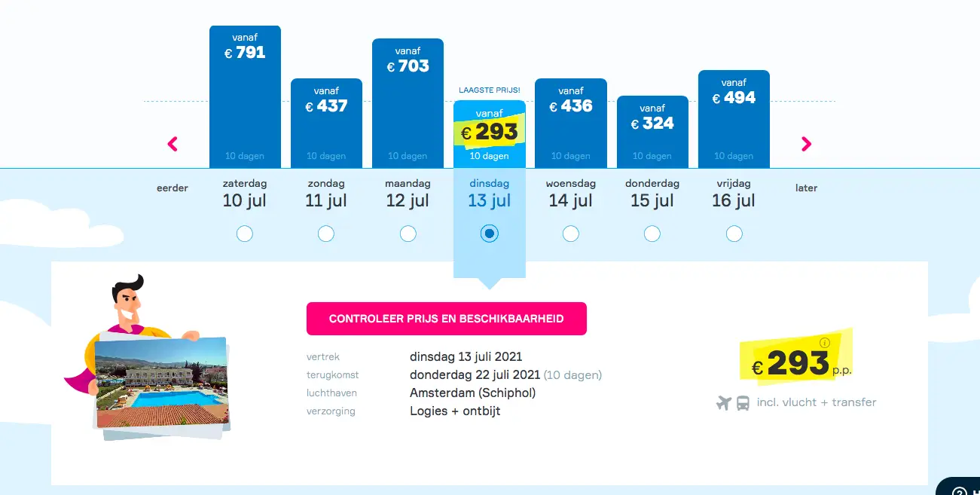Select the woensdag 14 jul radio button
Image resolution: width=980 pixels, height=495 pixels.
[x=571, y=234]
